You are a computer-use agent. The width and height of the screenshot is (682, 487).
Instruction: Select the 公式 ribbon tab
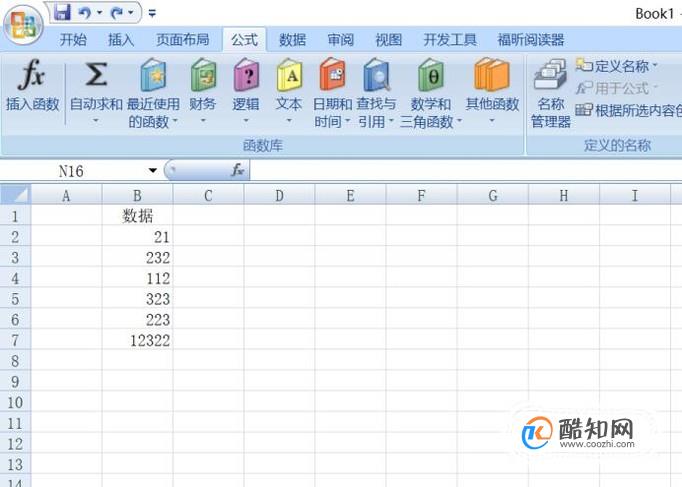click(x=244, y=40)
